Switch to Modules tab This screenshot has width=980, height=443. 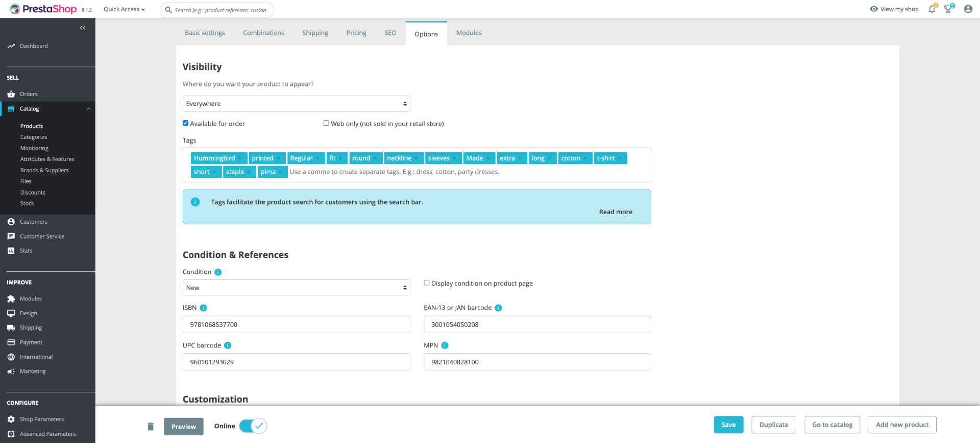click(469, 33)
